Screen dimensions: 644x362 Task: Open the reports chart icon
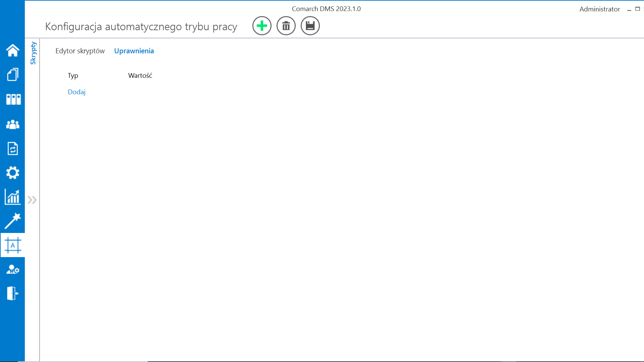click(x=13, y=197)
